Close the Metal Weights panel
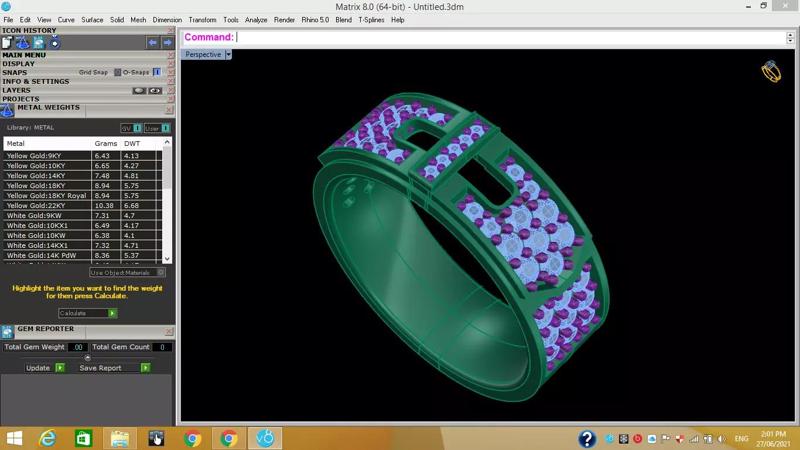This screenshot has height=450, width=800. tap(169, 110)
